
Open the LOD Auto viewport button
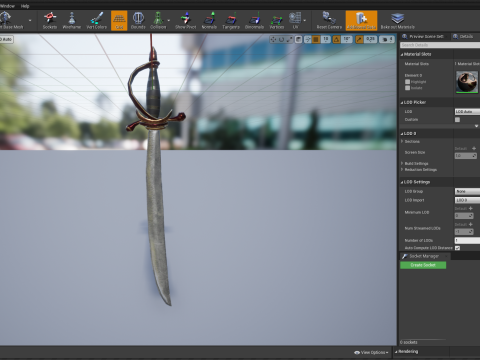tap(6, 39)
